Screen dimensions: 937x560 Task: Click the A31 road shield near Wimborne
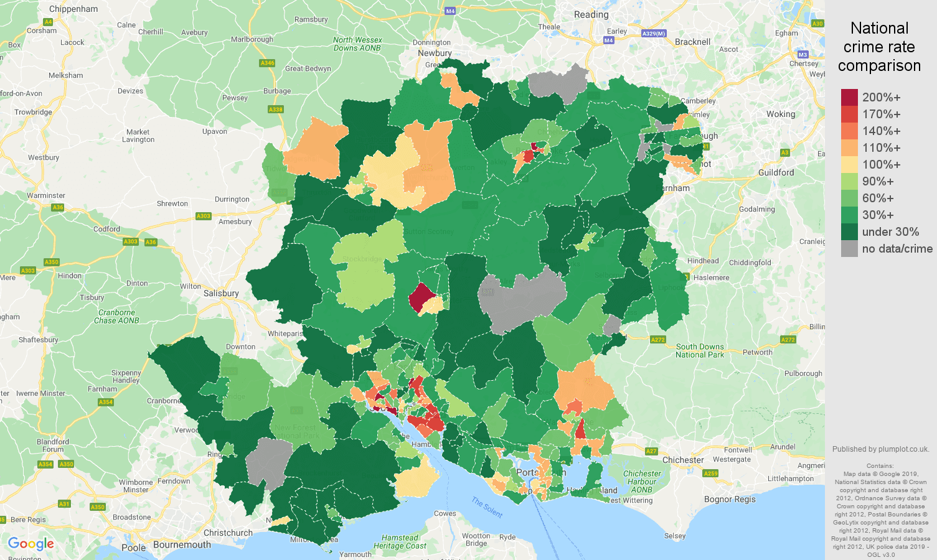(64, 504)
